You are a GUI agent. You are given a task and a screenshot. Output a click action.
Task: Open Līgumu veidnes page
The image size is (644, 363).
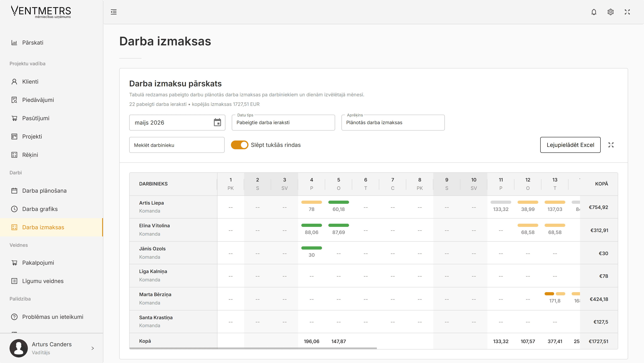51,281
